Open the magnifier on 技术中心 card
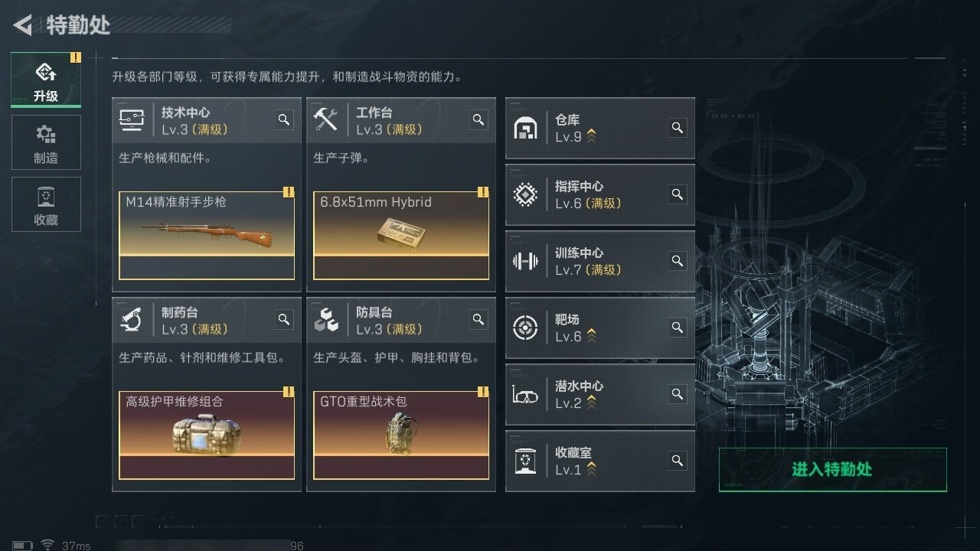980x551 pixels. point(284,120)
